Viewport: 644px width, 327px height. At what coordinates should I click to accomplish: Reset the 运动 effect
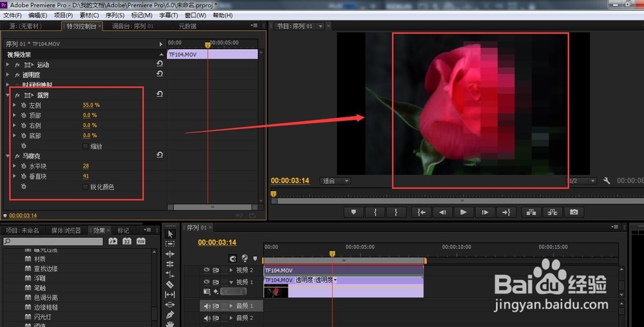pos(160,64)
